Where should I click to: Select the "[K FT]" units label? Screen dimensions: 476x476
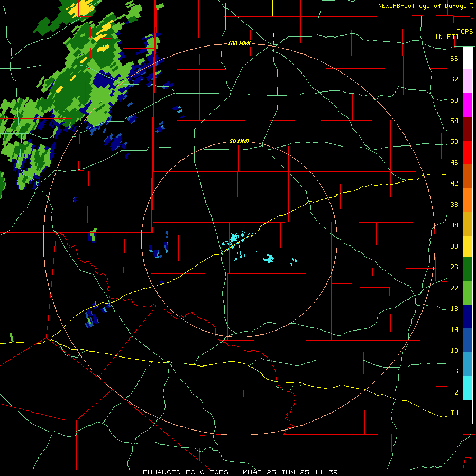click(447, 36)
